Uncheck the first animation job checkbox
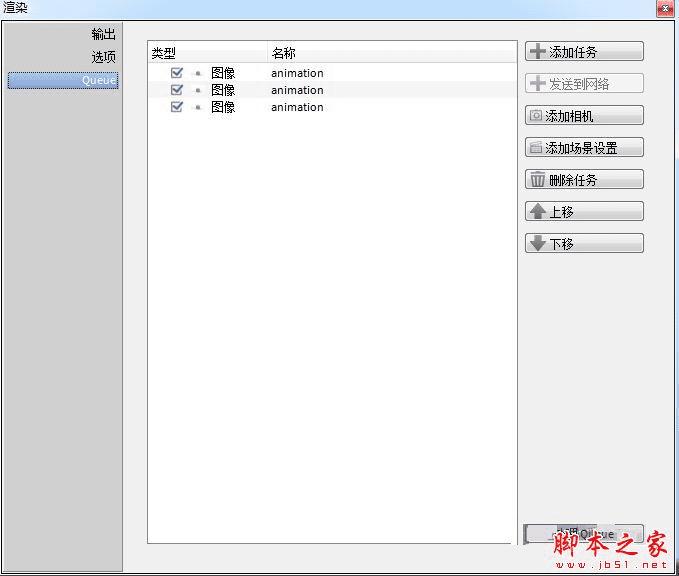The width and height of the screenshot is (679, 576). (177, 73)
